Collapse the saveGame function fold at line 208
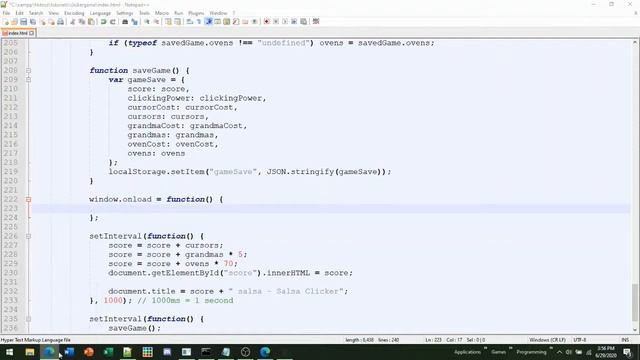 pos(28,71)
